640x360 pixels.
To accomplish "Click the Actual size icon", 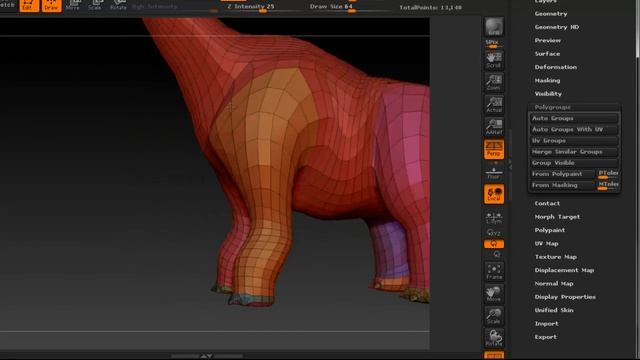I will click(x=494, y=104).
